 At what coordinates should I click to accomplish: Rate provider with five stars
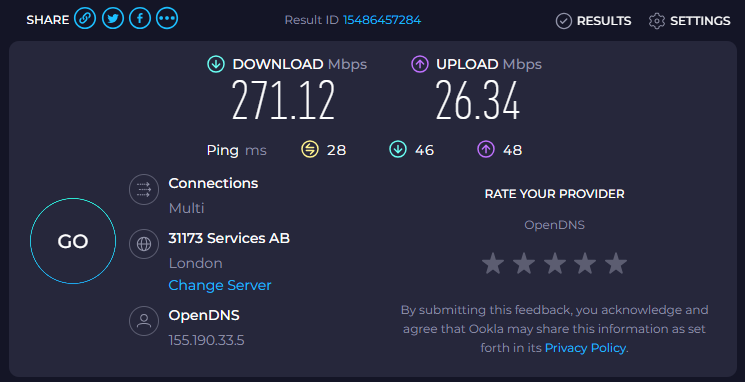point(616,263)
